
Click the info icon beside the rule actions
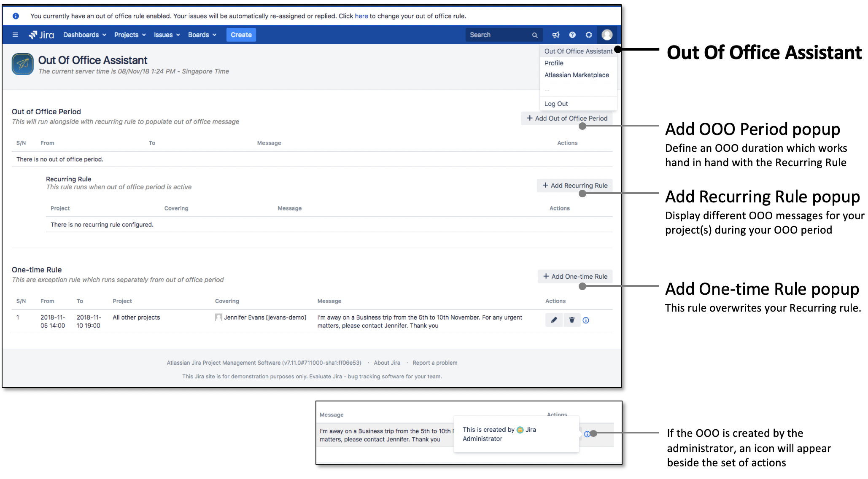586,320
